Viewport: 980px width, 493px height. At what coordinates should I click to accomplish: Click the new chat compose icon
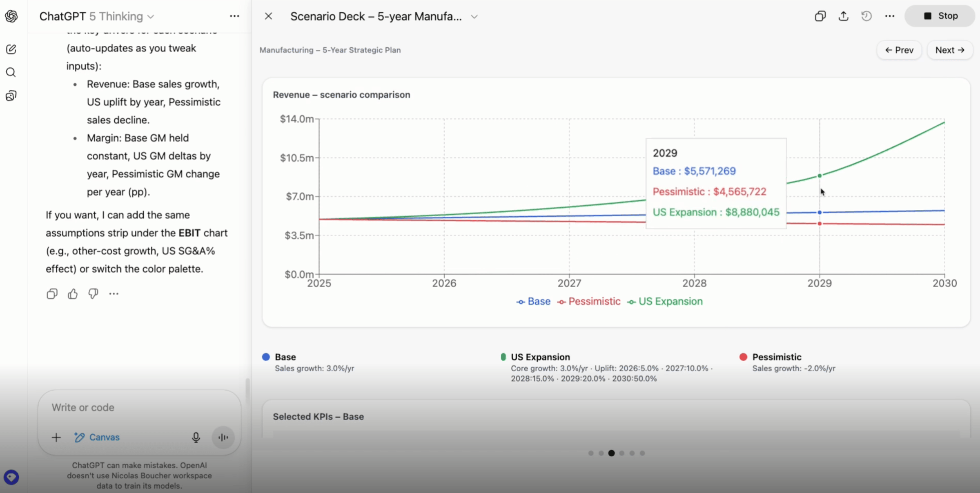coord(11,49)
